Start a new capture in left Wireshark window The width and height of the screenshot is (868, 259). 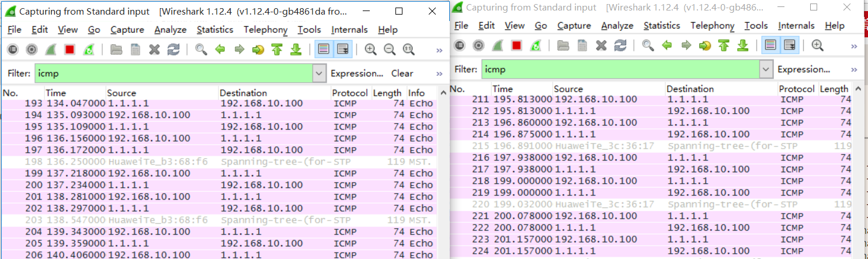[x=51, y=50]
